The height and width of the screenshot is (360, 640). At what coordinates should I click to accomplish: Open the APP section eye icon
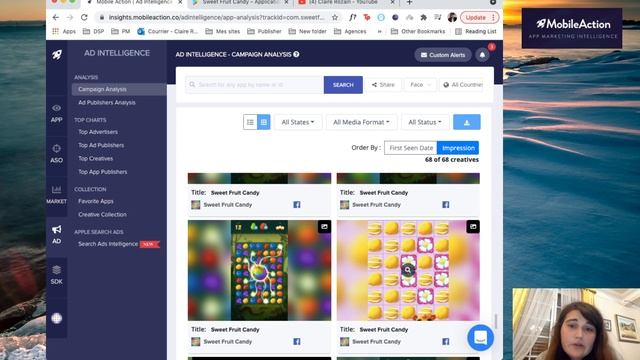[x=56, y=108]
